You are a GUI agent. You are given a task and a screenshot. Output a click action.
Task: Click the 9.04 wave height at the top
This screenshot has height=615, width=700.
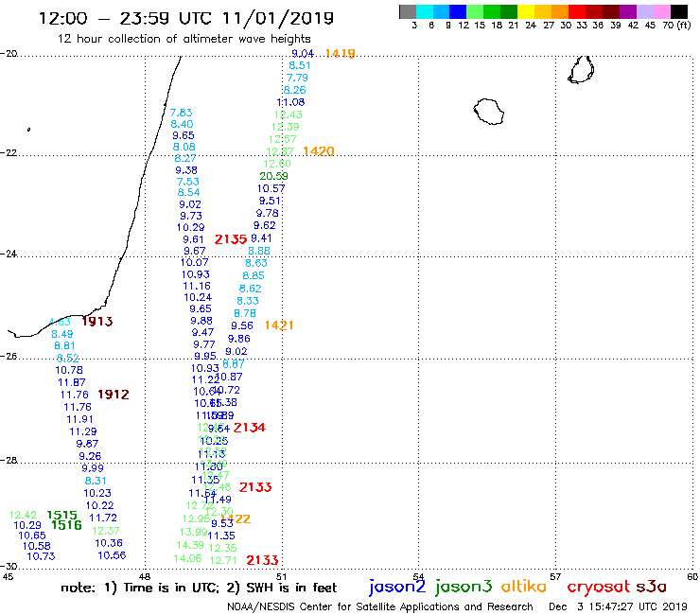click(x=303, y=54)
